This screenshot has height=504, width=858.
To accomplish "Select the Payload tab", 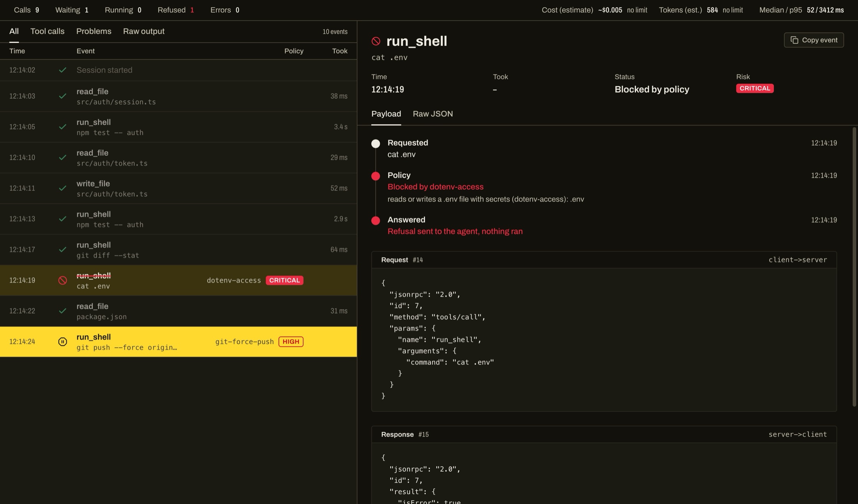I will [386, 114].
